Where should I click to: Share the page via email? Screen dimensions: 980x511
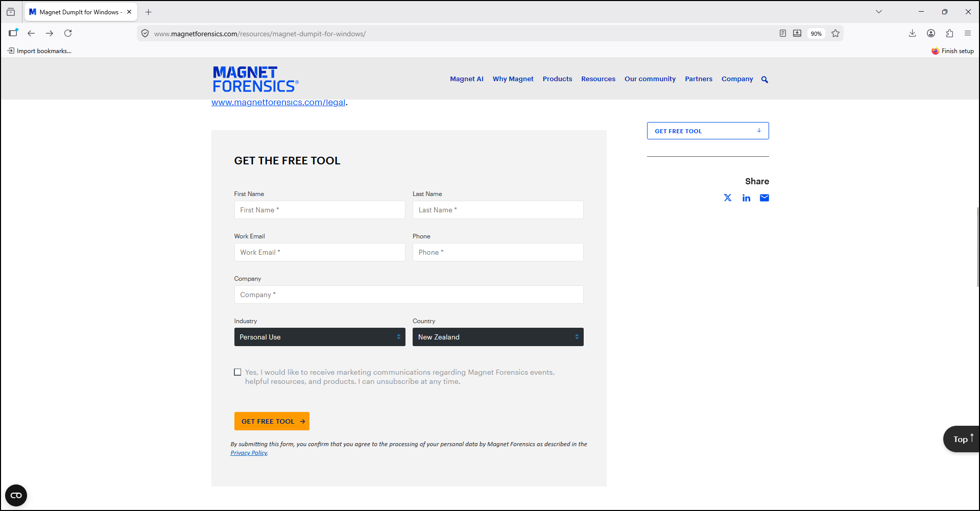(764, 198)
